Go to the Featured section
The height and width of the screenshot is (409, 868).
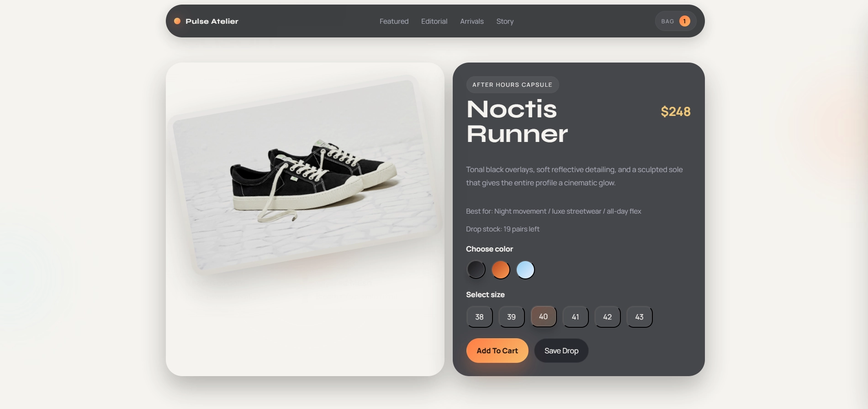pyautogui.click(x=394, y=21)
